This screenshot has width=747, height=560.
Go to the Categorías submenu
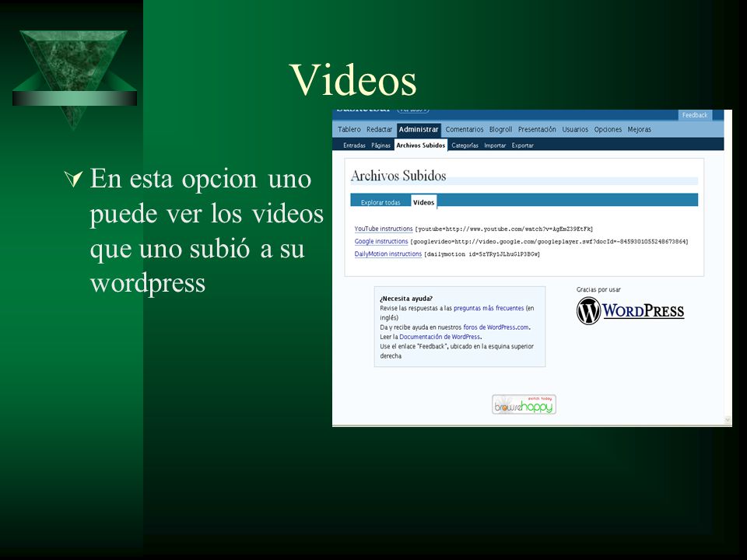coord(465,145)
